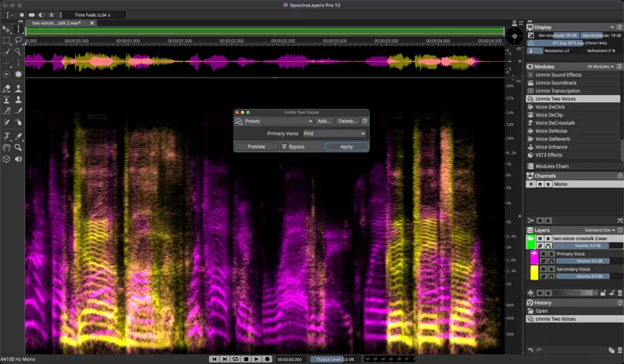The image size is (624, 364).
Task: Open the Standard Size layers dropdown
Action: (x=600, y=230)
